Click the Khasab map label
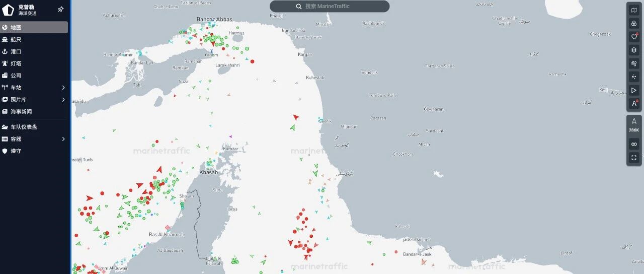644x274 pixels. 209,172
